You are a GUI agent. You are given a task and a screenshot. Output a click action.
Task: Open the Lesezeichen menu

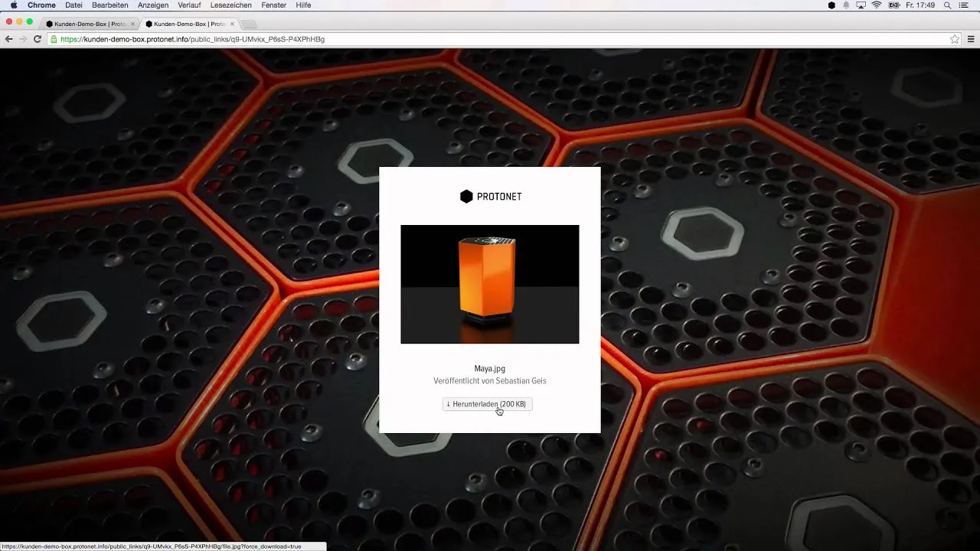(x=231, y=5)
